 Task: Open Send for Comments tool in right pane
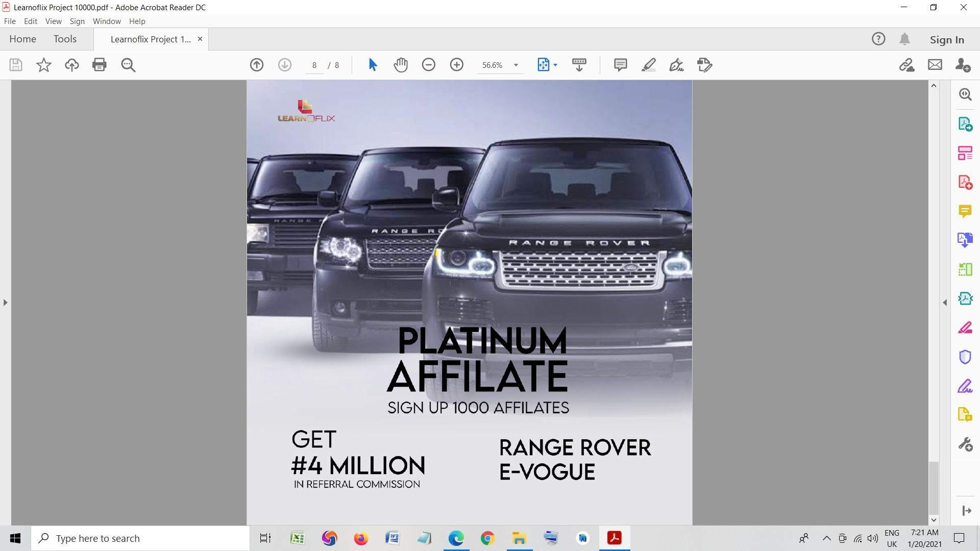tap(965, 415)
